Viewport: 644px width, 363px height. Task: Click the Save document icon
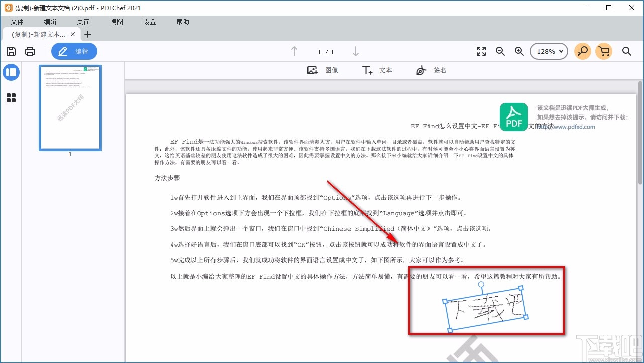point(11,51)
